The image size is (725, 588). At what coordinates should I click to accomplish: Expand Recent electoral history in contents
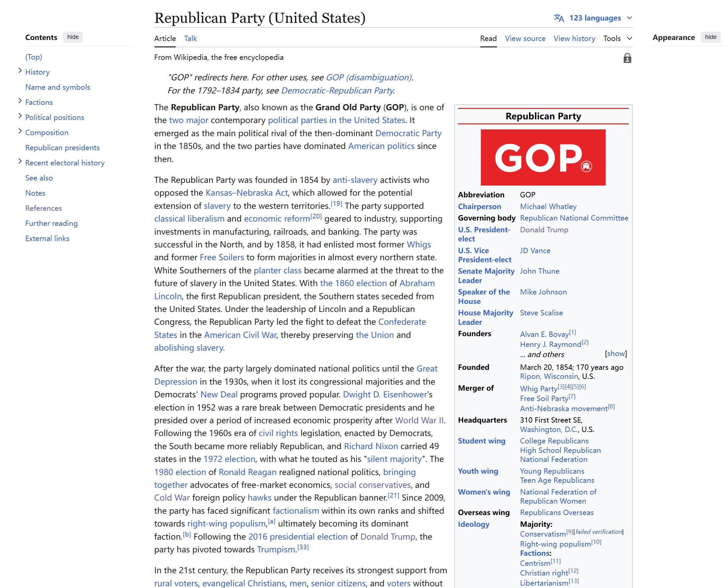coord(20,162)
